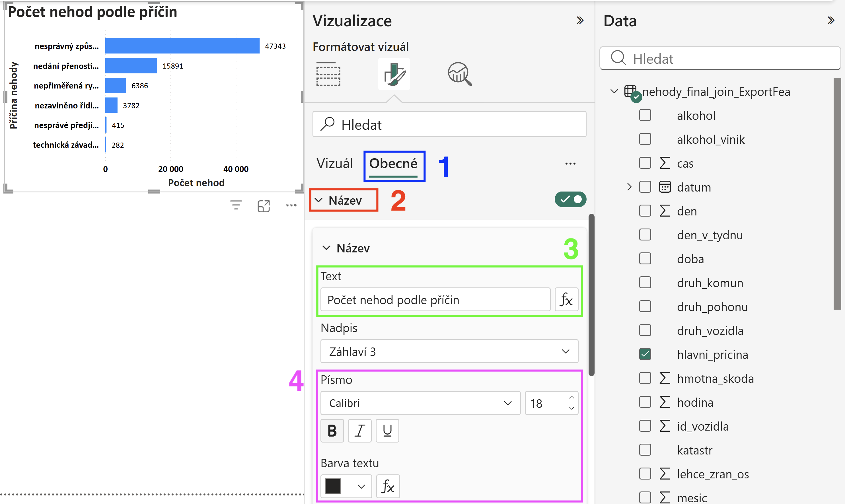Switch to the Obecné tab
The image size is (845, 504).
(x=393, y=164)
